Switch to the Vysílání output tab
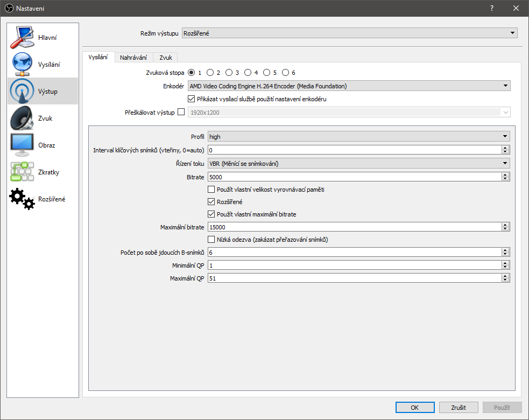The width and height of the screenshot is (529, 420). [98, 58]
